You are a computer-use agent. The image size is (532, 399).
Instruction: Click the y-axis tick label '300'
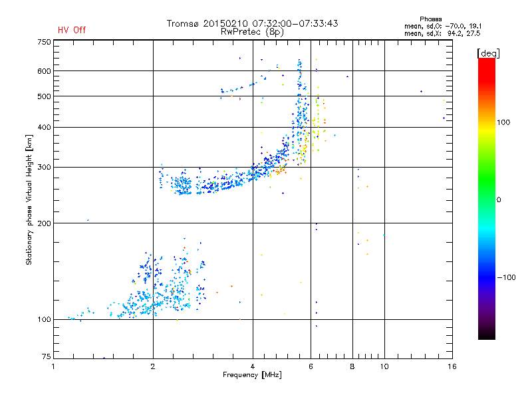pos(44,168)
